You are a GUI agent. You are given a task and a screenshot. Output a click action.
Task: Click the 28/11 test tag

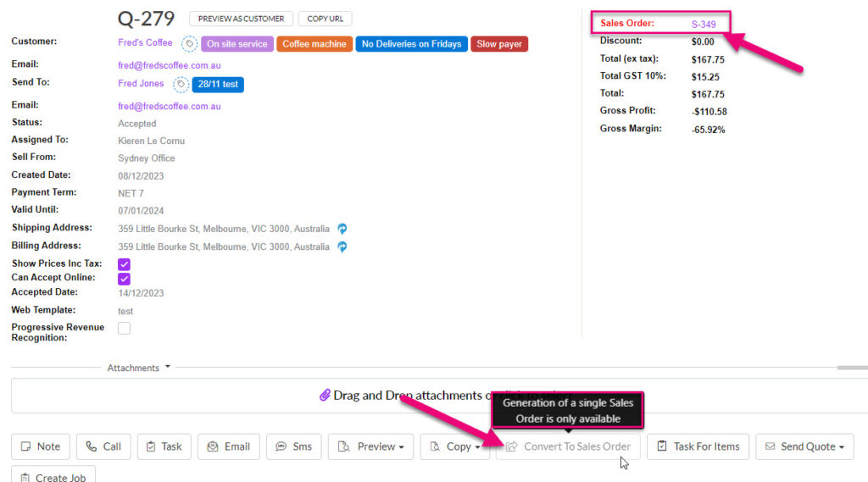[x=218, y=84]
